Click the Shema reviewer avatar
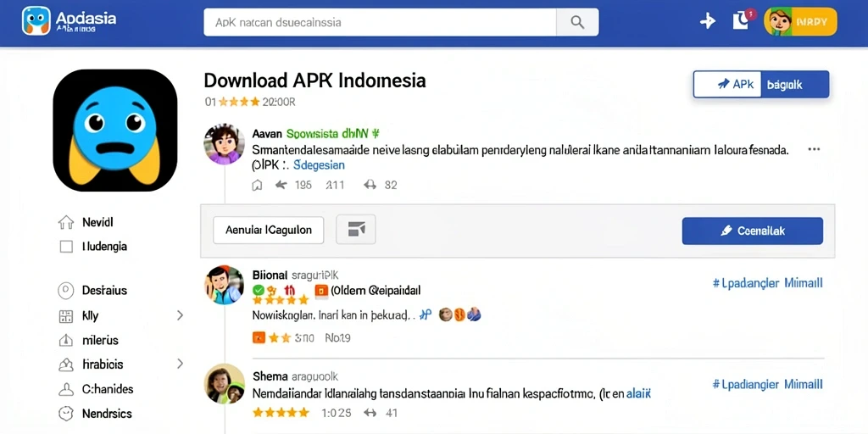This screenshot has height=434, width=868. point(224,384)
